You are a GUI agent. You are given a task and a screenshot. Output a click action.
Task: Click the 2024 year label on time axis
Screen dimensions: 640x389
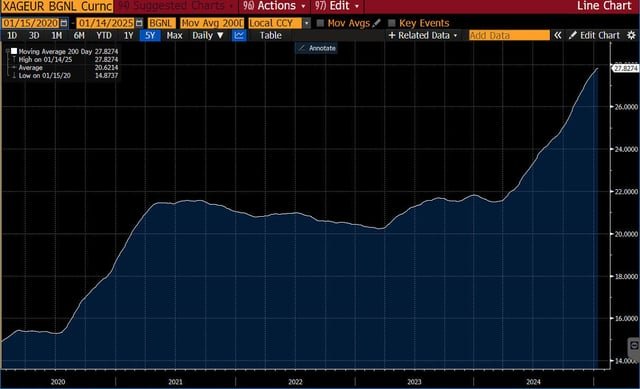point(533,382)
